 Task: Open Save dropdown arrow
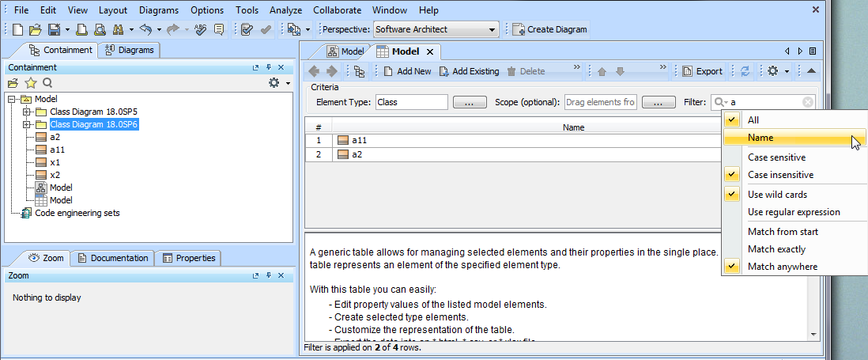click(x=67, y=30)
